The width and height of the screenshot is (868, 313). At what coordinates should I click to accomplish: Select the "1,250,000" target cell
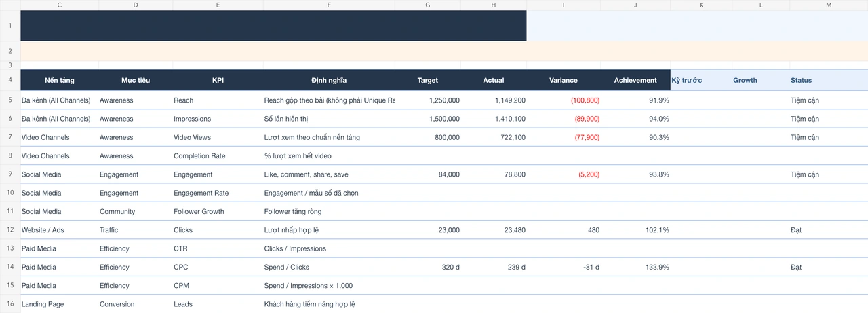(x=428, y=100)
